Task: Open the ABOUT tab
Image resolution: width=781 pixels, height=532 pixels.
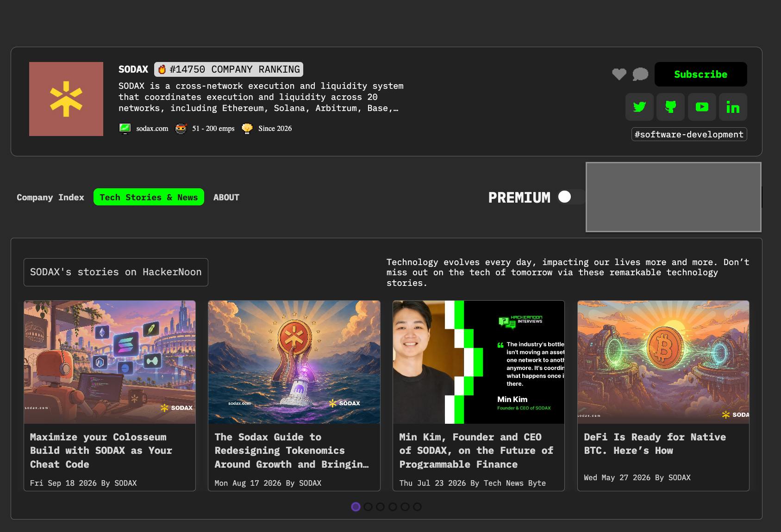Action: [x=226, y=197]
